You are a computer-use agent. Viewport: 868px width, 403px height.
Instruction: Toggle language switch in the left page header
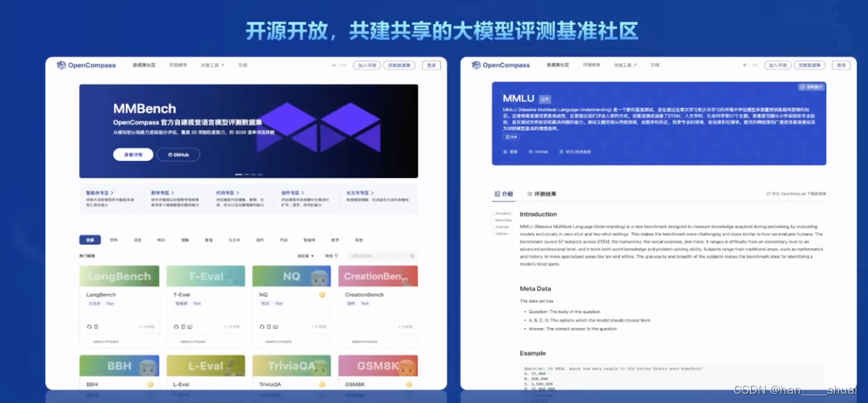(x=339, y=66)
